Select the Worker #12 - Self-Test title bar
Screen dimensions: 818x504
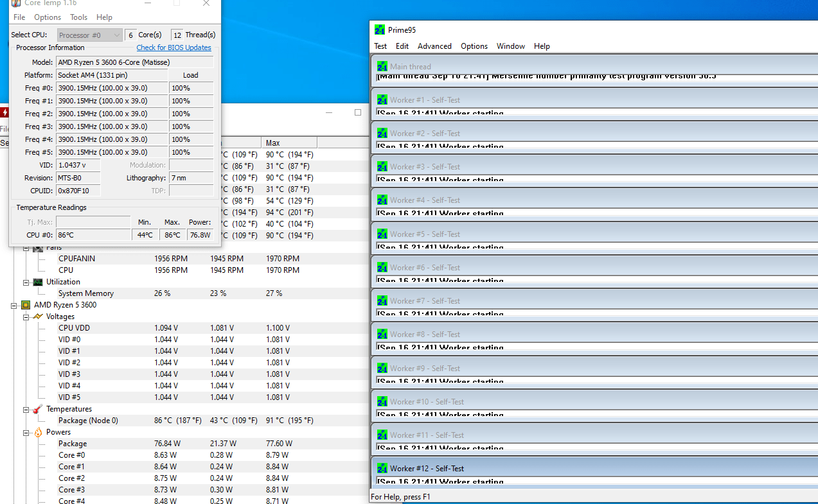click(594, 468)
